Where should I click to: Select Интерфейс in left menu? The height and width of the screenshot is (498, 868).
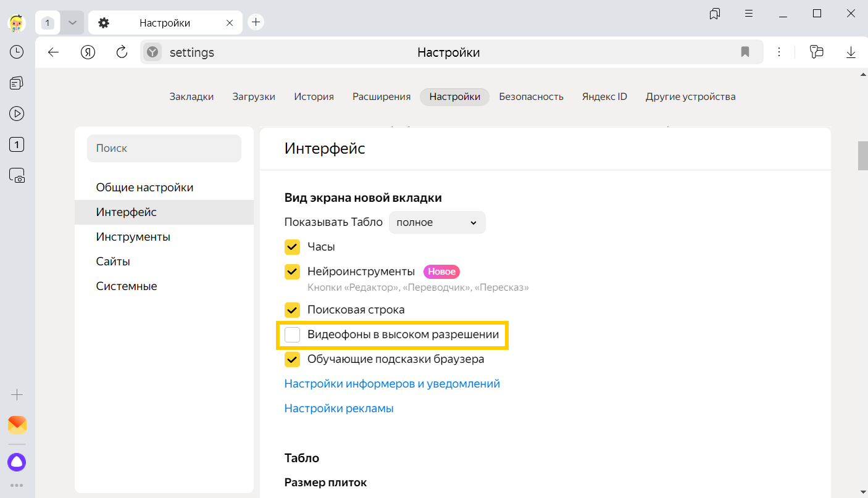(164, 212)
